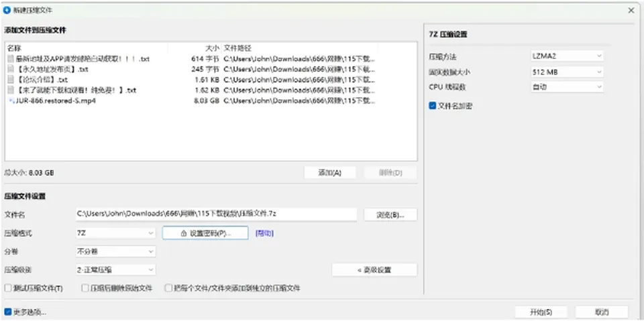Start compression with the 开始(S) button

coord(541,312)
